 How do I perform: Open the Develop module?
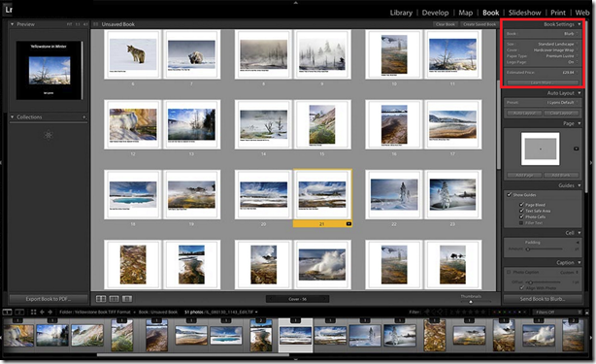pyautogui.click(x=435, y=13)
